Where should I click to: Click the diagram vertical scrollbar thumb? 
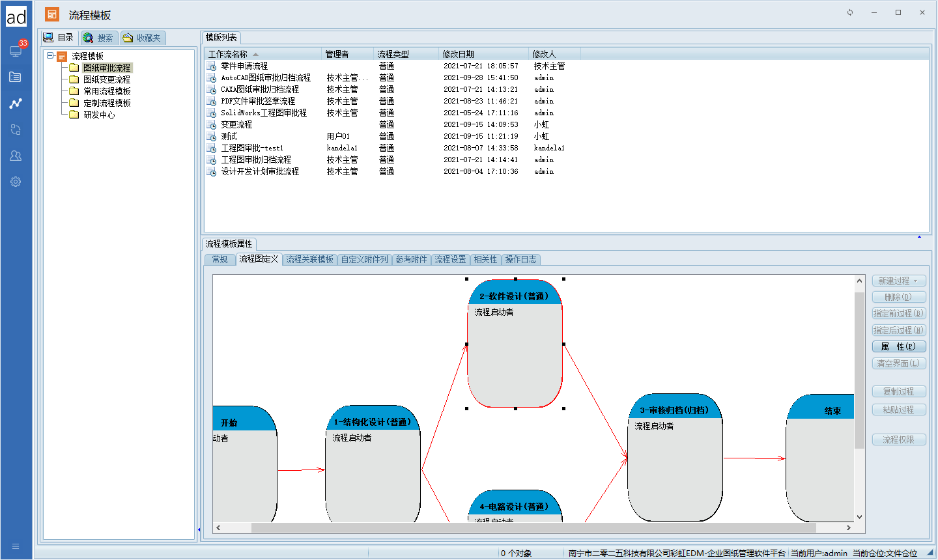pyautogui.click(x=860, y=370)
